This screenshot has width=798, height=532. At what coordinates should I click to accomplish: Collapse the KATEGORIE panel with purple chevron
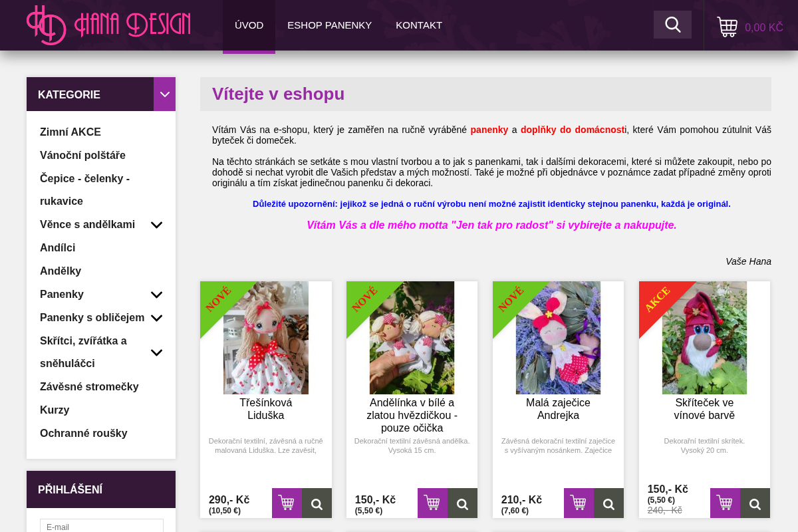pyautogui.click(x=164, y=94)
